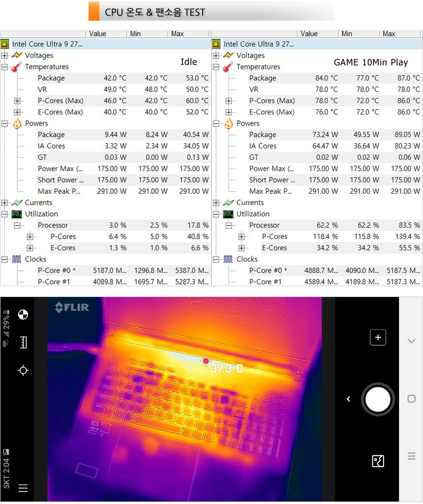Open the hamburger menu in the FLIR app
423x504 pixels.
point(23,488)
